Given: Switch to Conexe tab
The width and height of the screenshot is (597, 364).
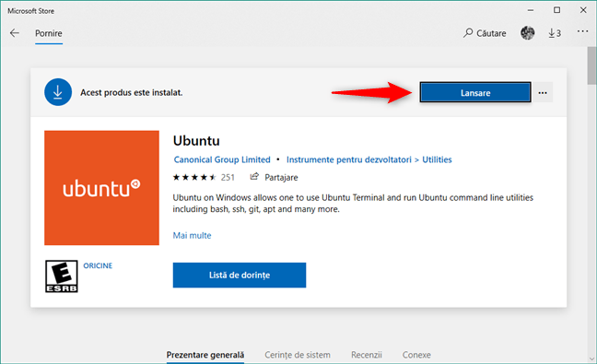Looking at the screenshot, I should [x=416, y=355].
